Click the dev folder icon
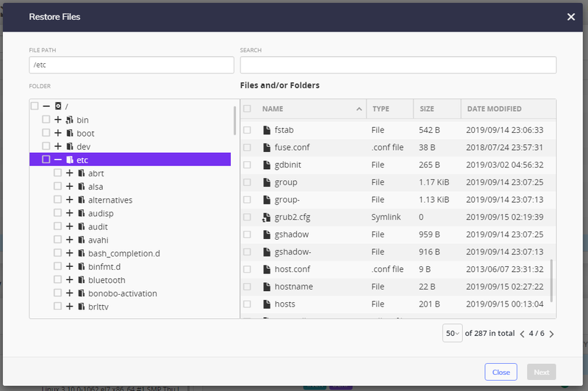Image resolution: width=588 pixels, height=391 pixels. click(x=70, y=146)
